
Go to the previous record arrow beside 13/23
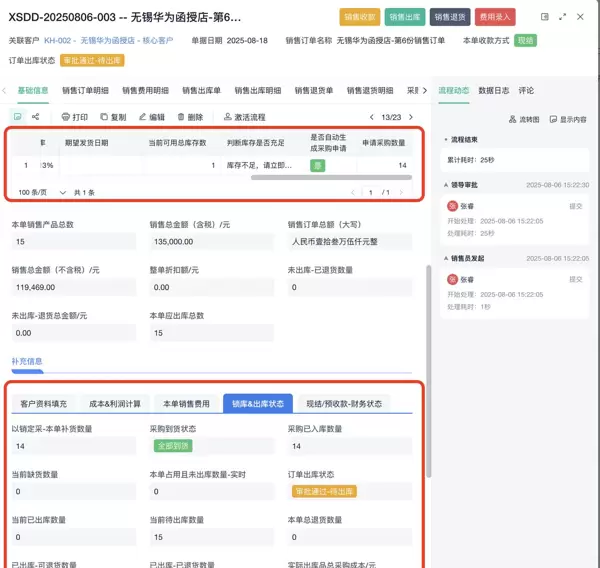tap(372, 117)
